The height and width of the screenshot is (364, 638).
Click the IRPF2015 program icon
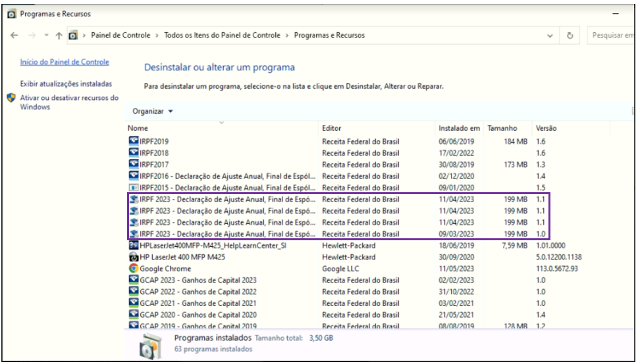134,188
